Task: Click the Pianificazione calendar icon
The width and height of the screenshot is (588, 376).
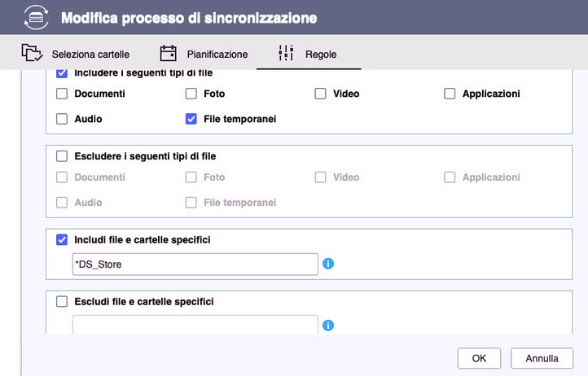Action: 168,54
